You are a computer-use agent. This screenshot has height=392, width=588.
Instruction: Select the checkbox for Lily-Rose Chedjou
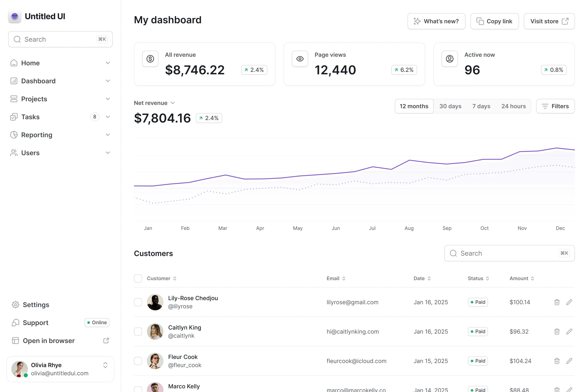click(x=138, y=302)
